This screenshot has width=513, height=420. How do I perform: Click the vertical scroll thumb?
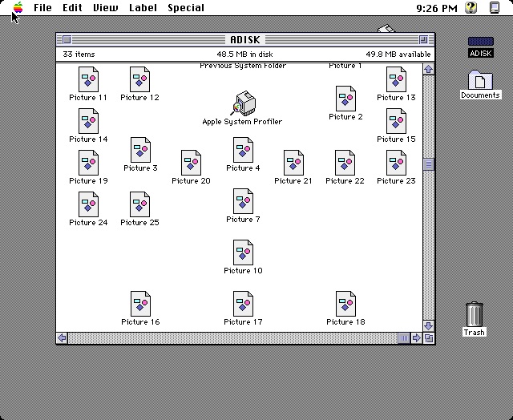coord(429,164)
